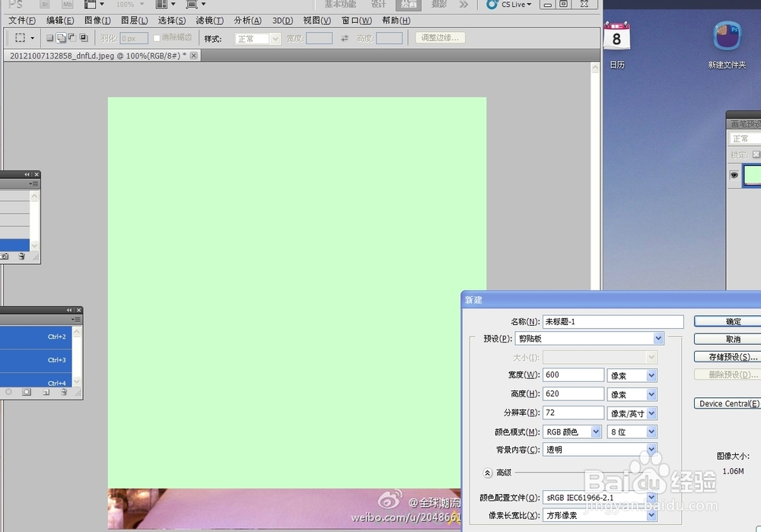Collapse the Advanced section expander
This screenshot has height=532, width=761.
[488, 473]
